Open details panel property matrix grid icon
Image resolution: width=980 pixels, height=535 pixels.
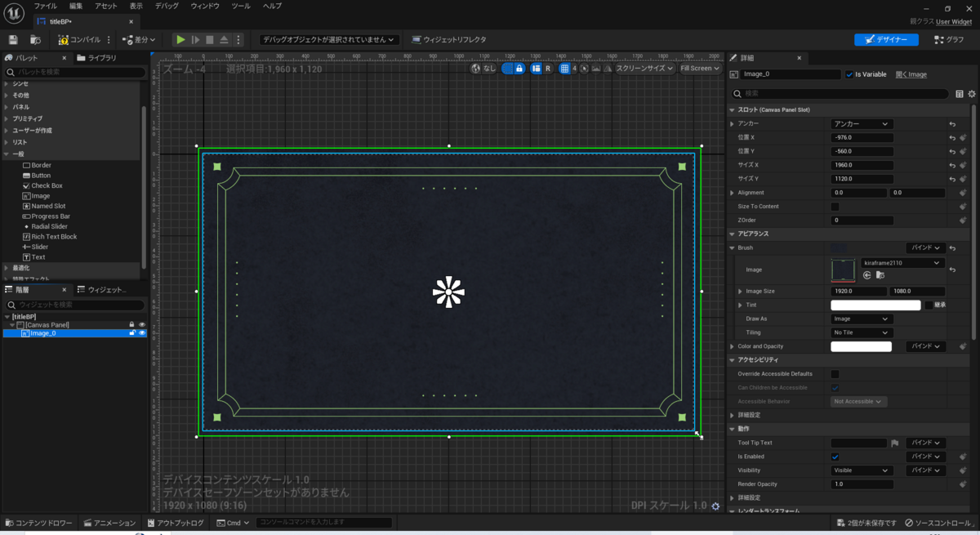(960, 94)
